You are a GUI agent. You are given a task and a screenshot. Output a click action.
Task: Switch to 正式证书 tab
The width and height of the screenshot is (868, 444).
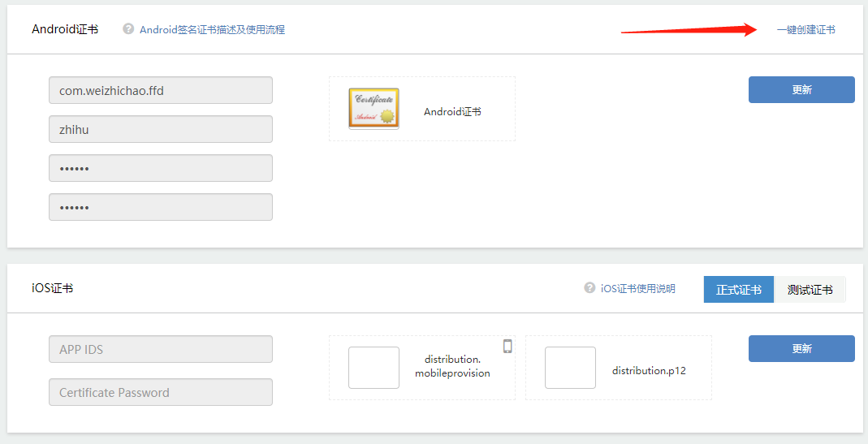click(738, 289)
